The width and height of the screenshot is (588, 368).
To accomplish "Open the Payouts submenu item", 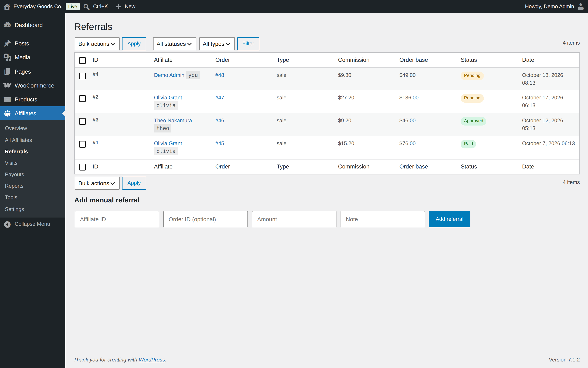I will click(x=14, y=175).
